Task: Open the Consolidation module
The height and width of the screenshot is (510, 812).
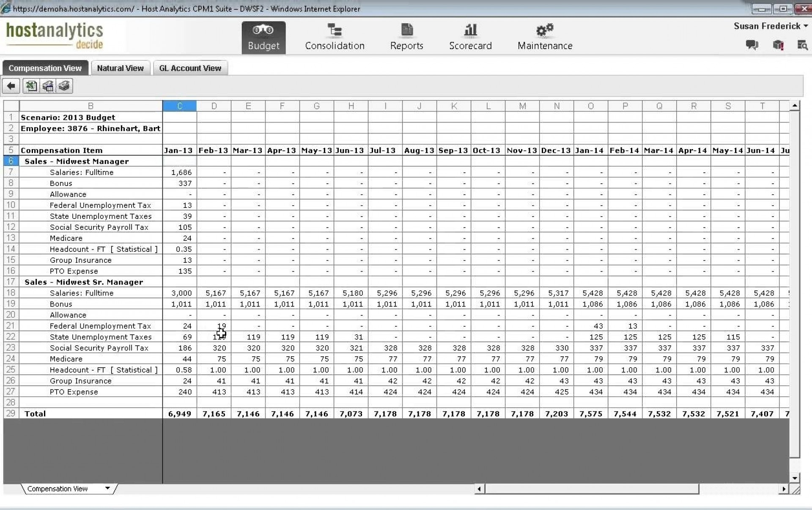Action: (x=335, y=36)
